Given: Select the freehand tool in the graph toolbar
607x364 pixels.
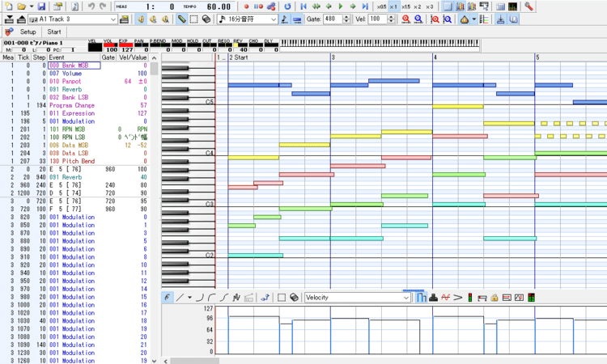Looking at the screenshot, I should [x=168, y=298].
